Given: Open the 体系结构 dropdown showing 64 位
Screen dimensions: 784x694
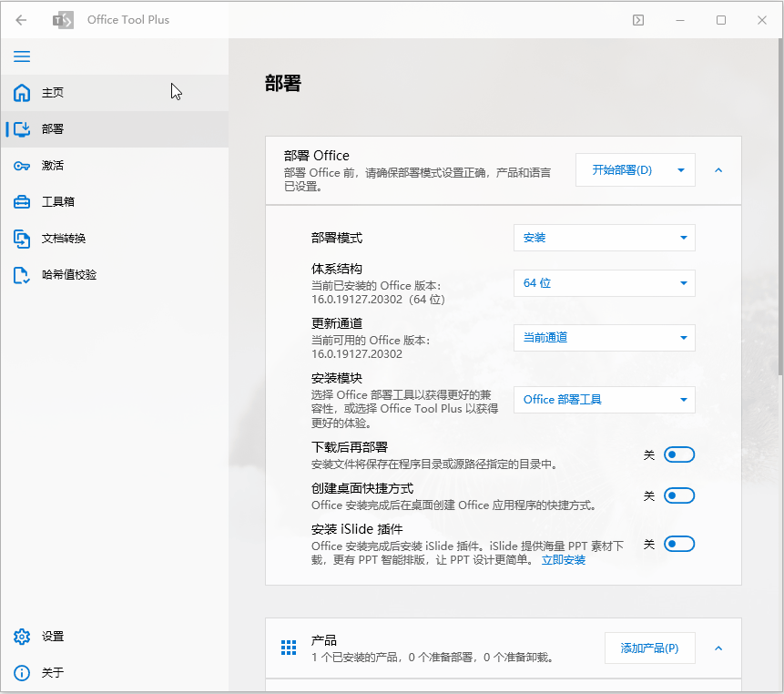Looking at the screenshot, I should (x=604, y=283).
